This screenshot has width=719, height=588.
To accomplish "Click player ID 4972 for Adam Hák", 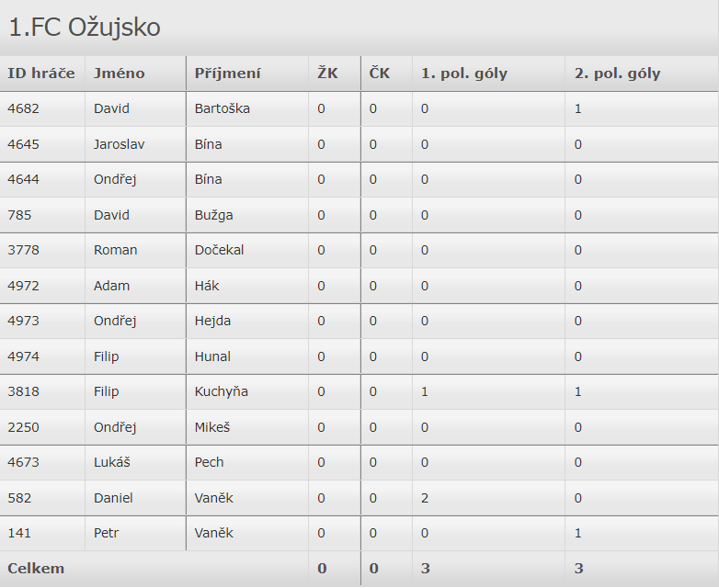I will [x=24, y=286].
